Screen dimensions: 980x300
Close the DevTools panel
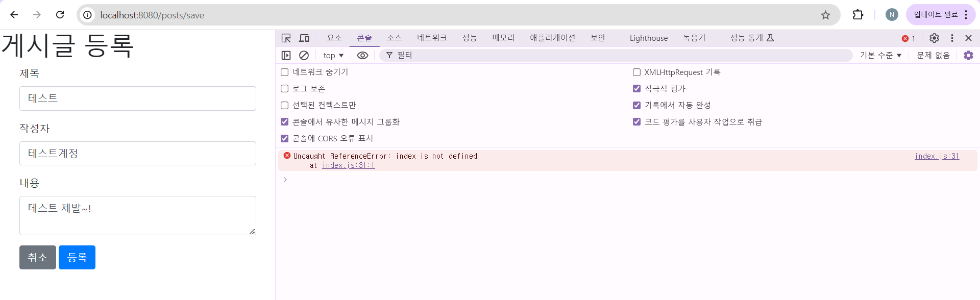pos(968,38)
